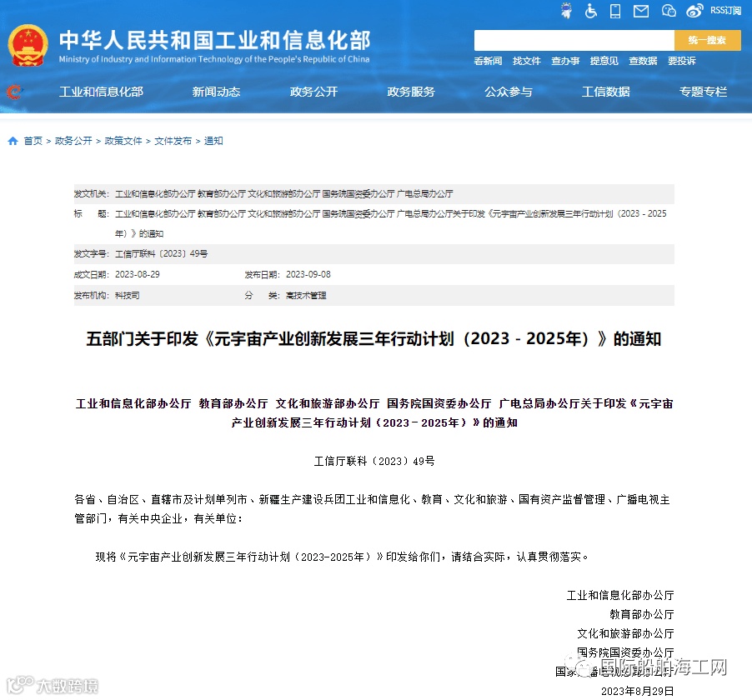This screenshot has height=700, width=752.
Task: Open the WeChat icon
Action: [x=669, y=11]
